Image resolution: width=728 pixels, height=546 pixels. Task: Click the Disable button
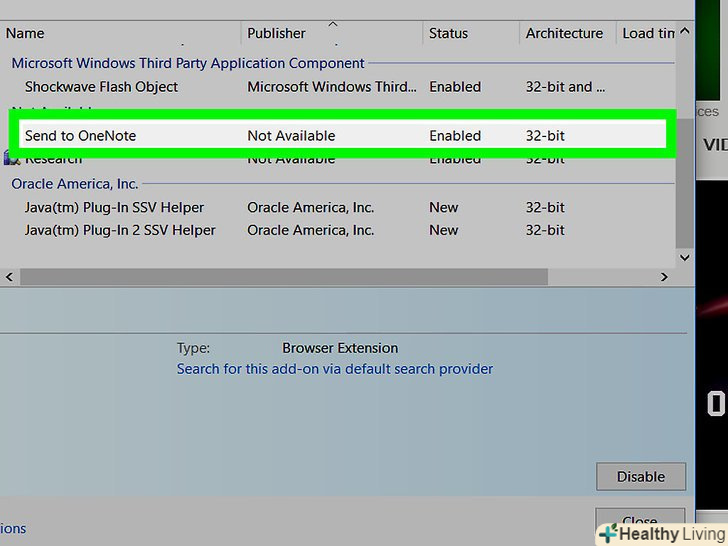(641, 476)
